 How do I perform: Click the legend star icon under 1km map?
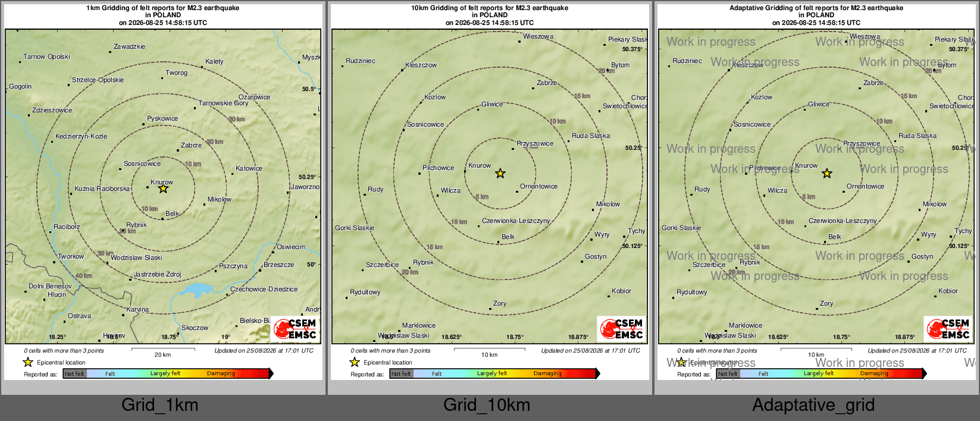(x=28, y=362)
